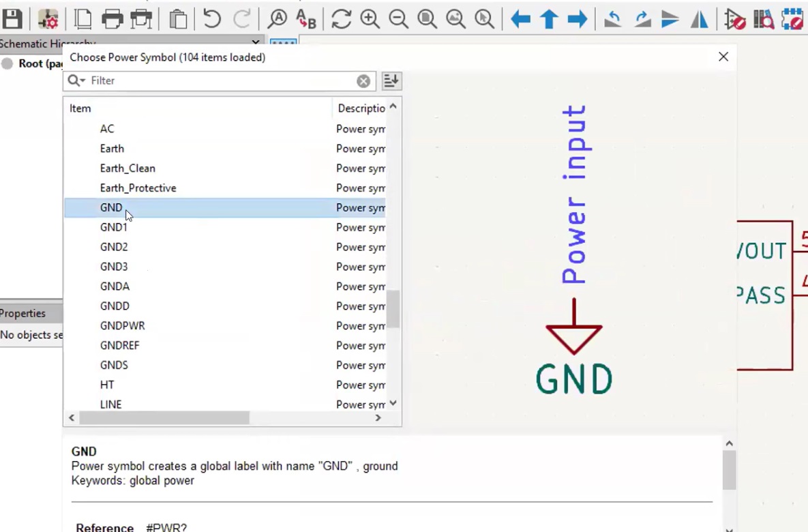This screenshot has height=532, width=808.
Task: Open find and replace
Action: point(305,18)
